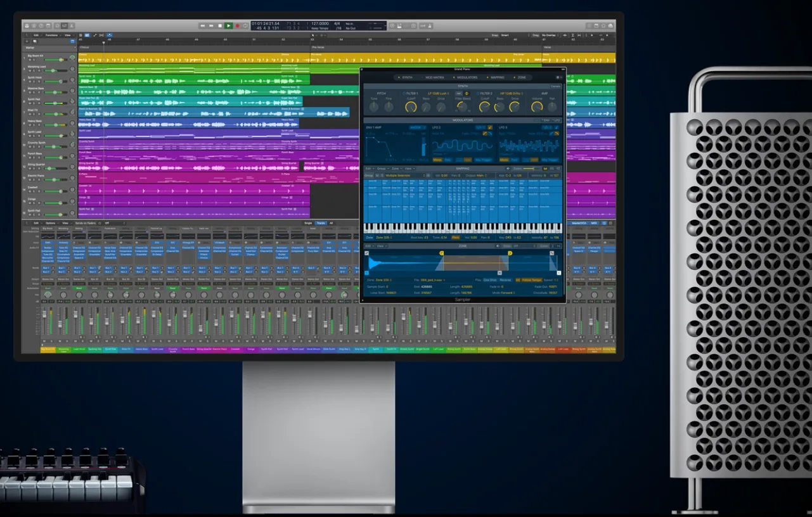
Task: Open the ENV 1 AMP envelope type dropdown
Action: [418, 127]
